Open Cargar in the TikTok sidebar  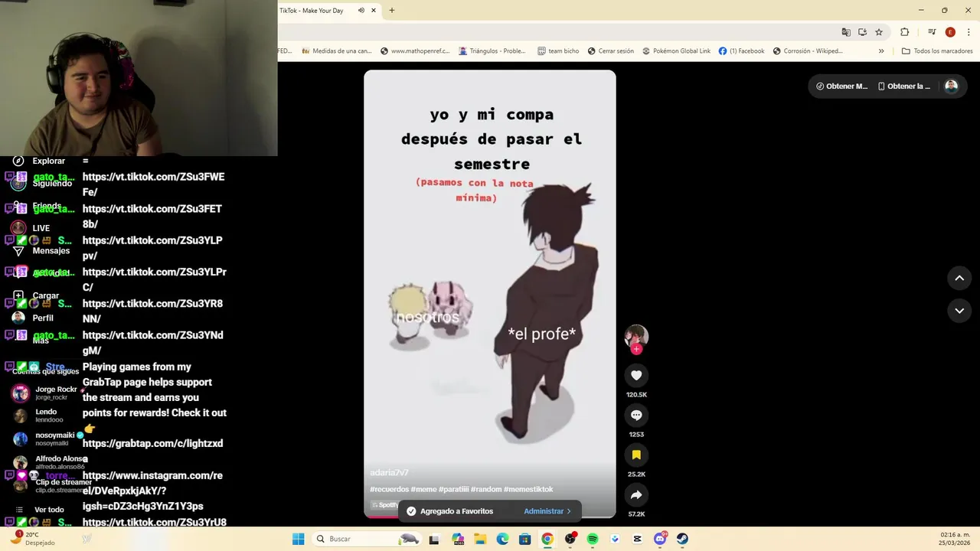36,295
